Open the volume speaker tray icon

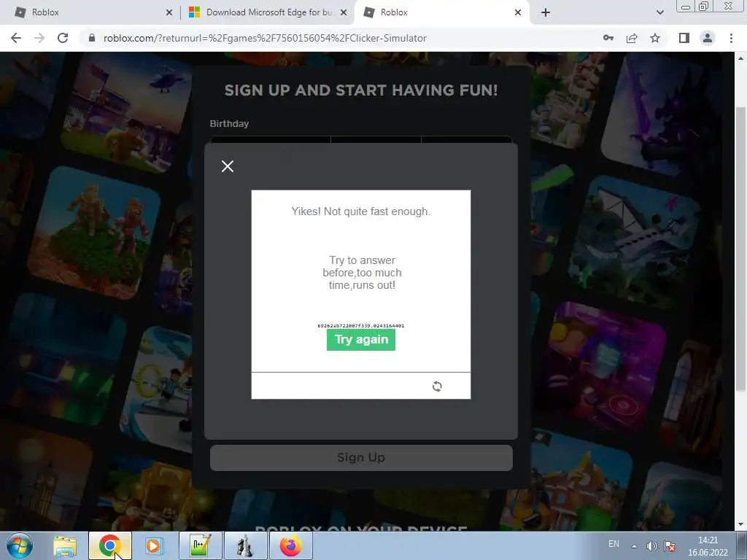[651, 546]
